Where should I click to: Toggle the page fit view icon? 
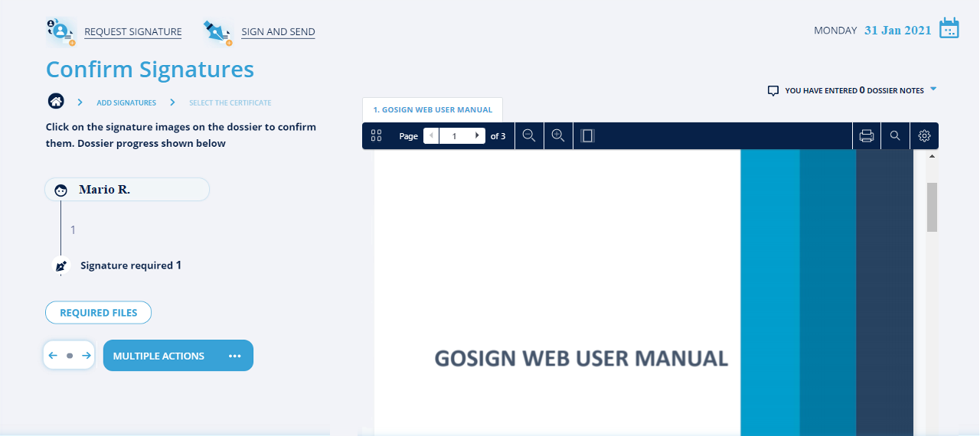pyautogui.click(x=587, y=135)
